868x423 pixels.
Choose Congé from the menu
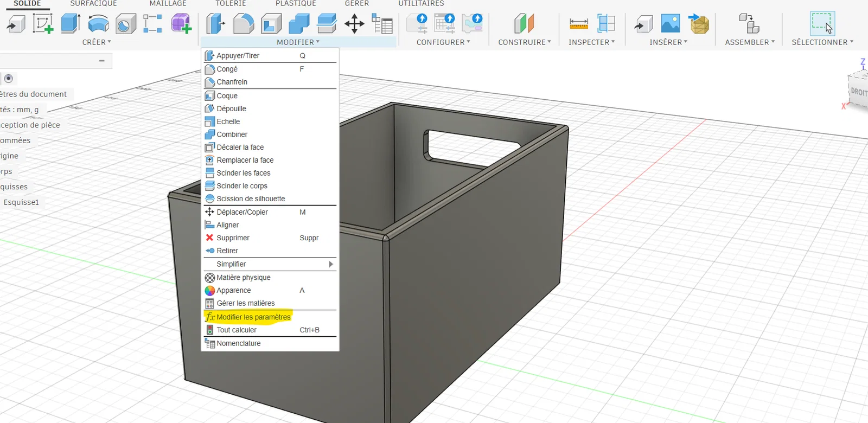[x=270, y=69]
